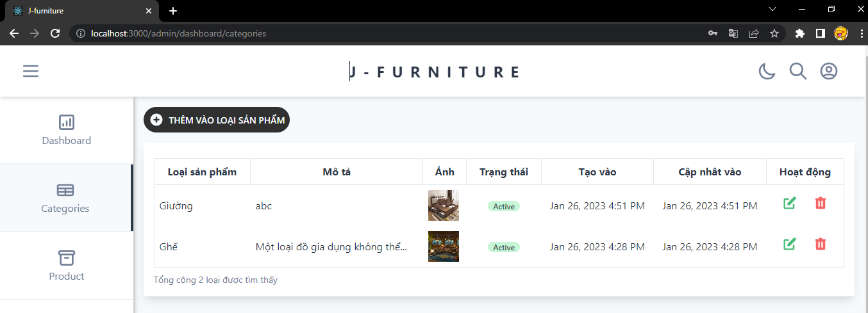Delete the Ghế category row
The height and width of the screenshot is (313, 868).
click(821, 244)
